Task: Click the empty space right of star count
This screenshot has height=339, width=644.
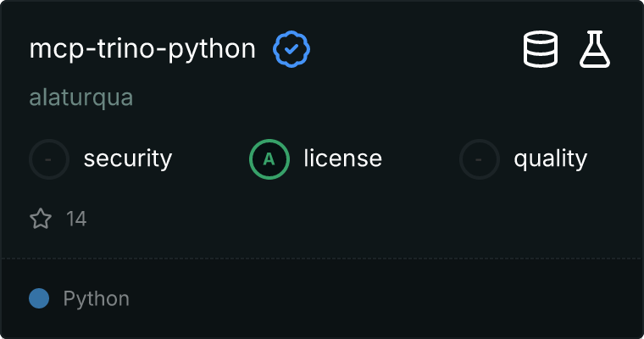Action: coord(339,220)
